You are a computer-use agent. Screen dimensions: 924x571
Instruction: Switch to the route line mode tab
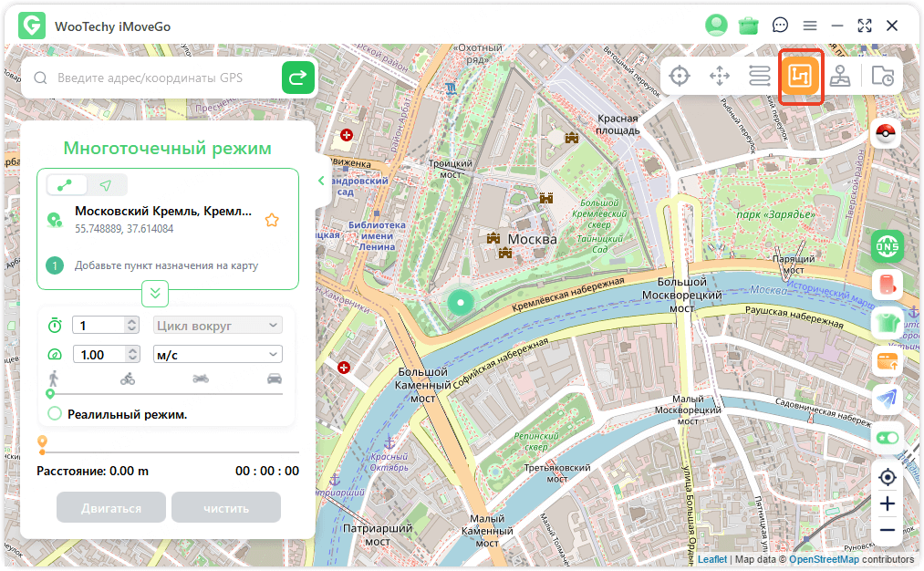(x=66, y=185)
